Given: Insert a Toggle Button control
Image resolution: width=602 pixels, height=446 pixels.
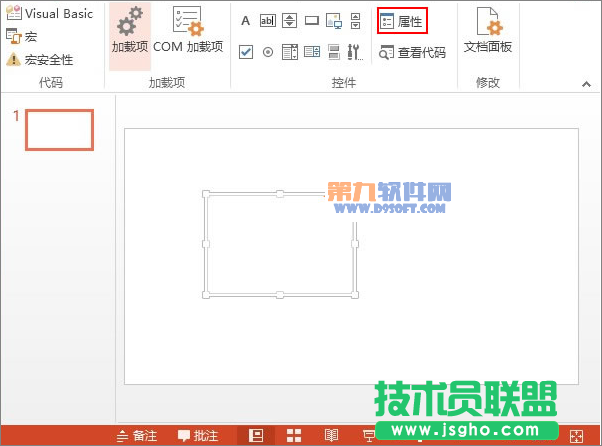Looking at the screenshot, I should 334,52.
